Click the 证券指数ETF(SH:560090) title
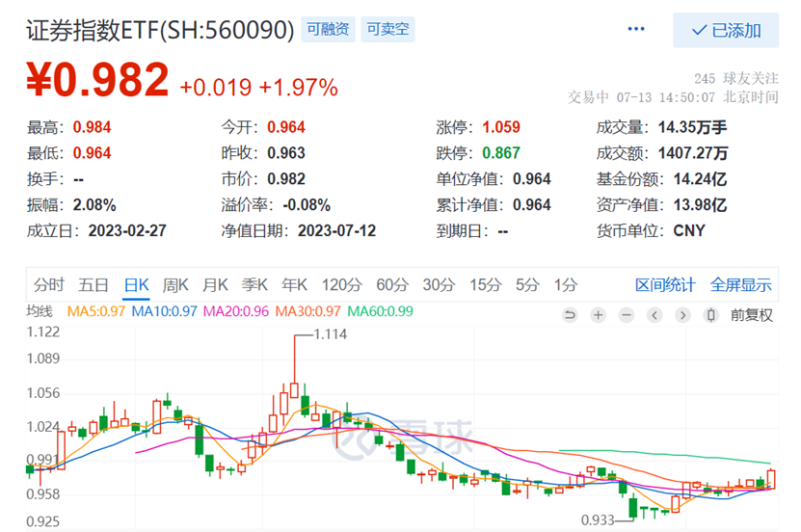The height and width of the screenshot is (532, 801). point(160,30)
